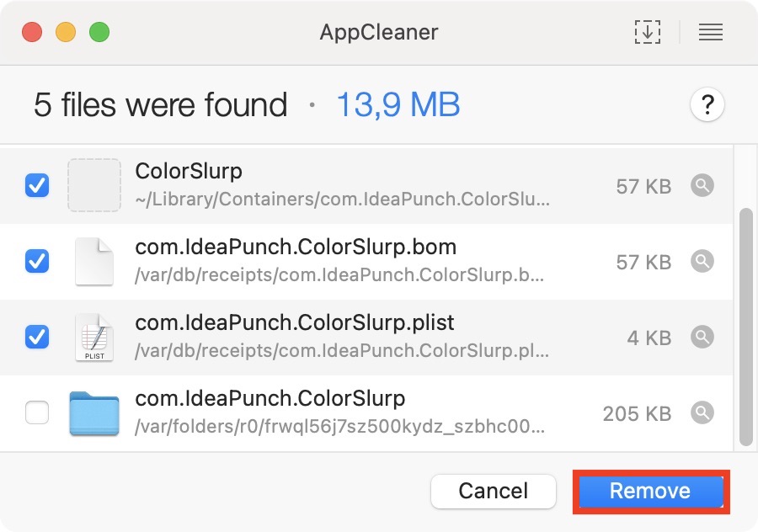Uncheck the com.IdeaPunch.ColorSlurp.bom checkbox
Image resolution: width=758 pixels, height=532 pixels.
(37, 262)
